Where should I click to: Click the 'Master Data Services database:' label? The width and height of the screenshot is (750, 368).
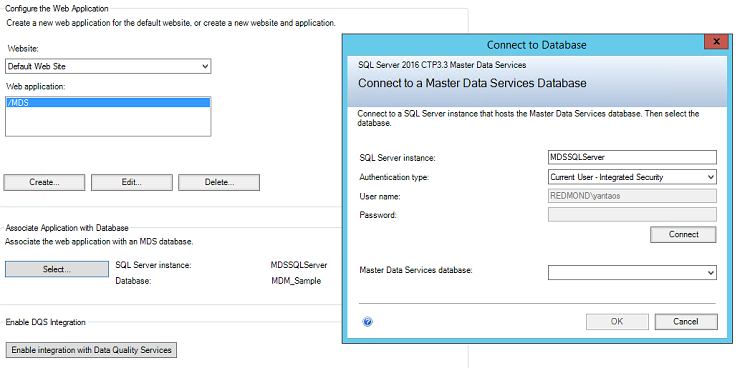(x=416, y=270)
